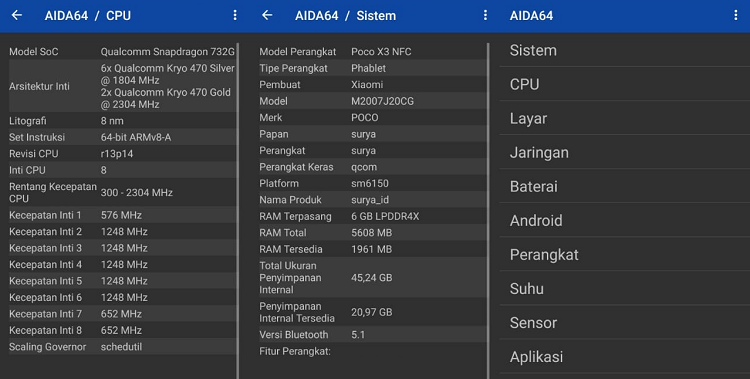750x379 pixels.
Task: Select the Tipe Perangkat Phablet row
Action: pyautogui.click(x=373, y=68)
